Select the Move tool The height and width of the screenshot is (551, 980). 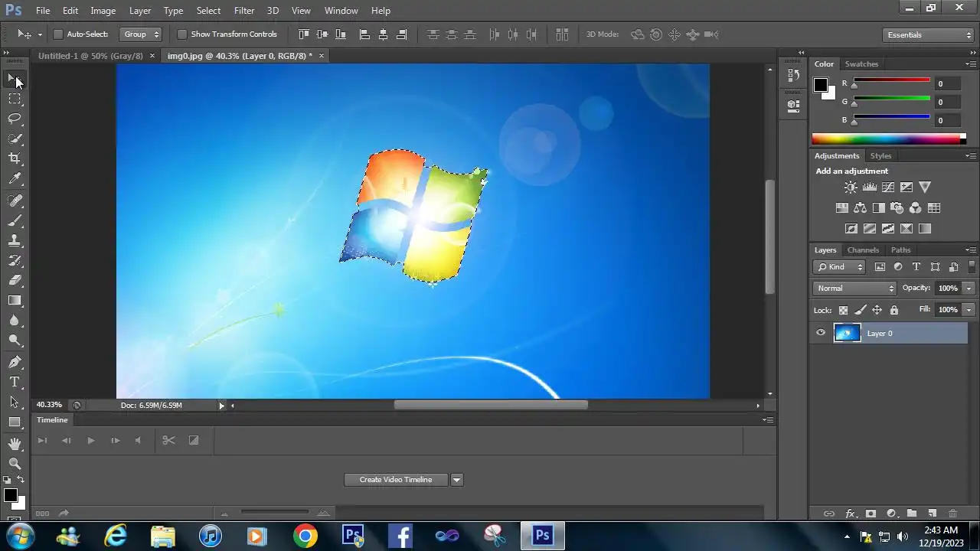(x=15, y=79)
